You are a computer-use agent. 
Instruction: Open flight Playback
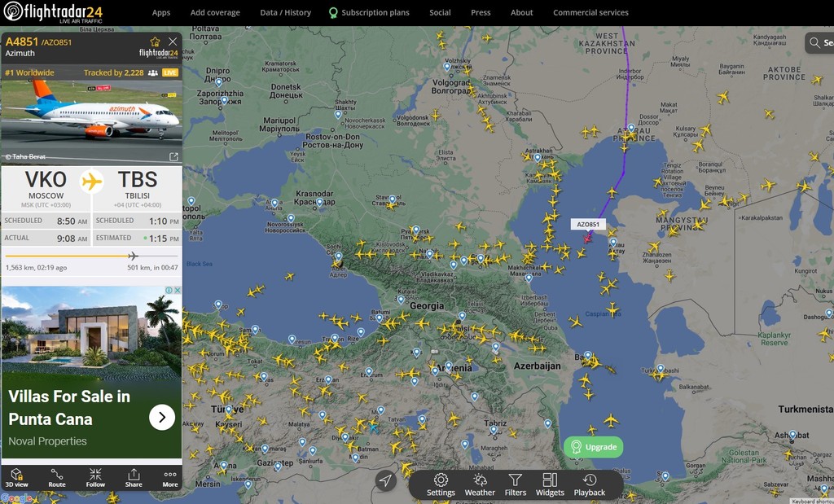[590, 484]
